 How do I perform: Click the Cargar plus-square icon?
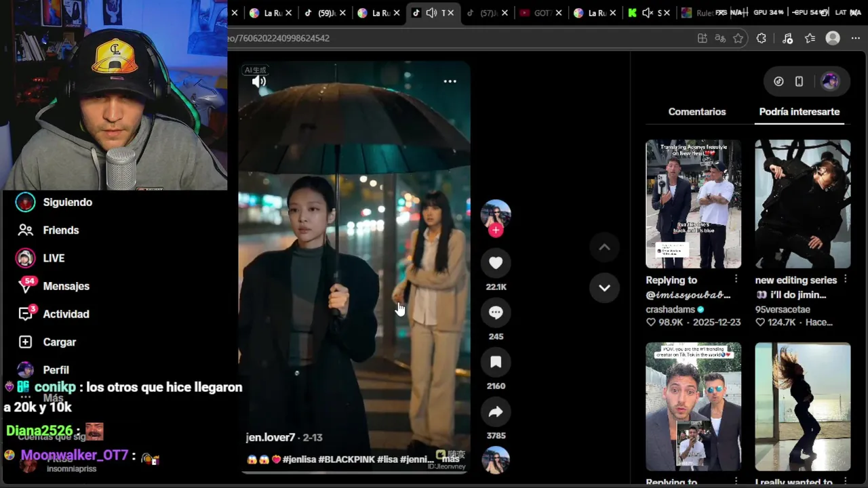click(x=25, y=342)
